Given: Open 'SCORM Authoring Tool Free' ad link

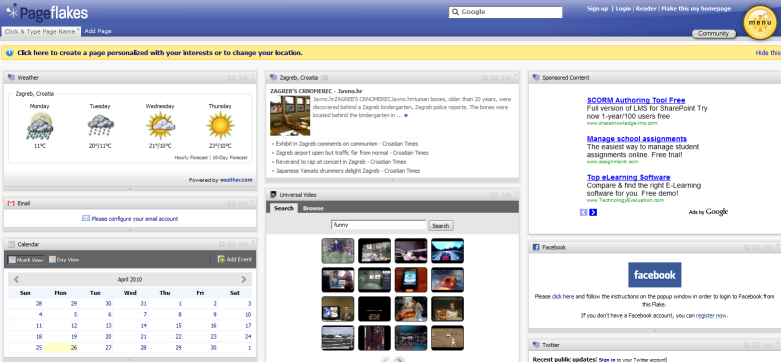Looking at the screenshot, I should point(636,100).
